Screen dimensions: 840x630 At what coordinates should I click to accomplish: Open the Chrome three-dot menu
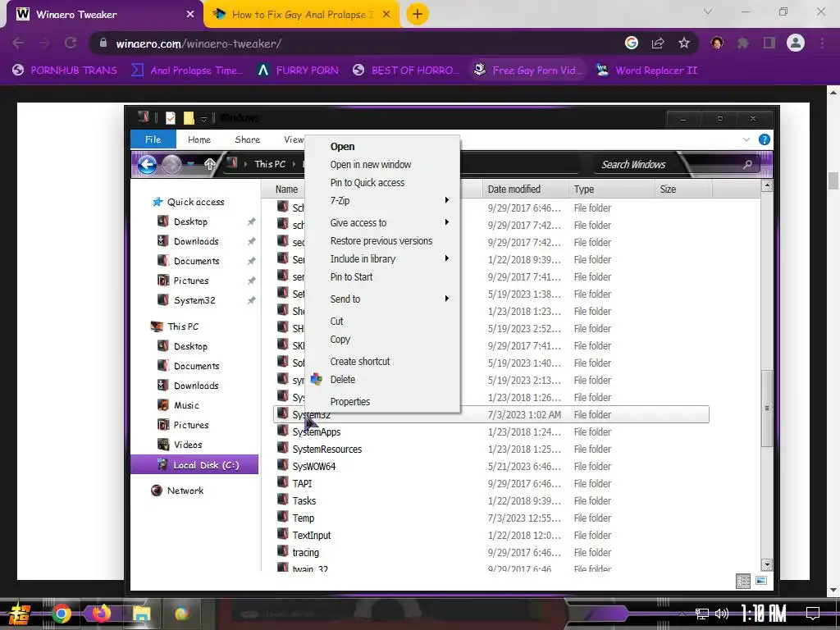tap(822, 43)
